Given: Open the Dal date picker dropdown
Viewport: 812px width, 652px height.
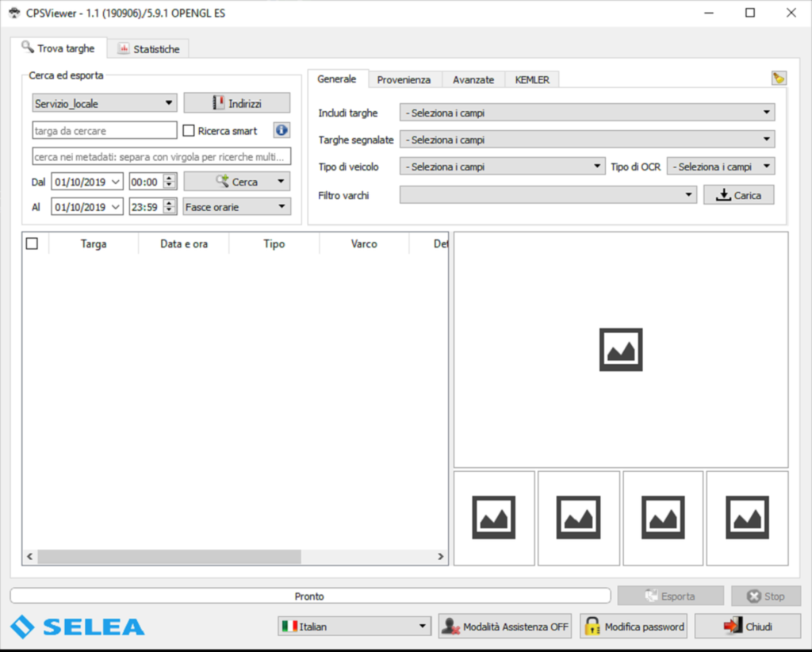Looking at the screenshot, I should 116,182.
